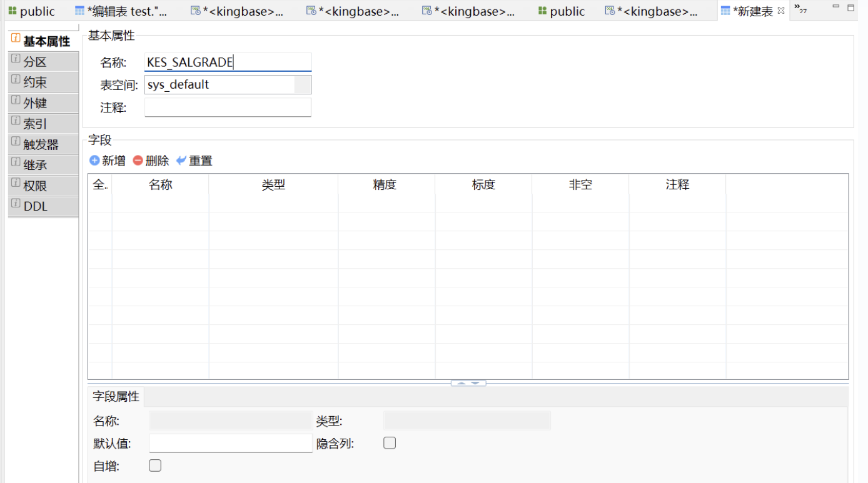Click the red 删除 delete icon
Image resolution: width=868 pixels, height=483 pixels.
(138, 161)
